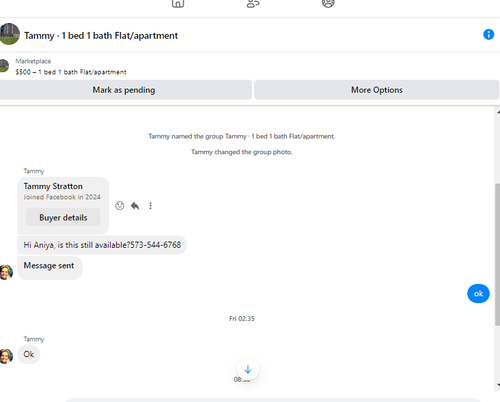Click the Message sent bubble
The height and width of the screenshot is (402, 500).
click(x=49, y=267)
